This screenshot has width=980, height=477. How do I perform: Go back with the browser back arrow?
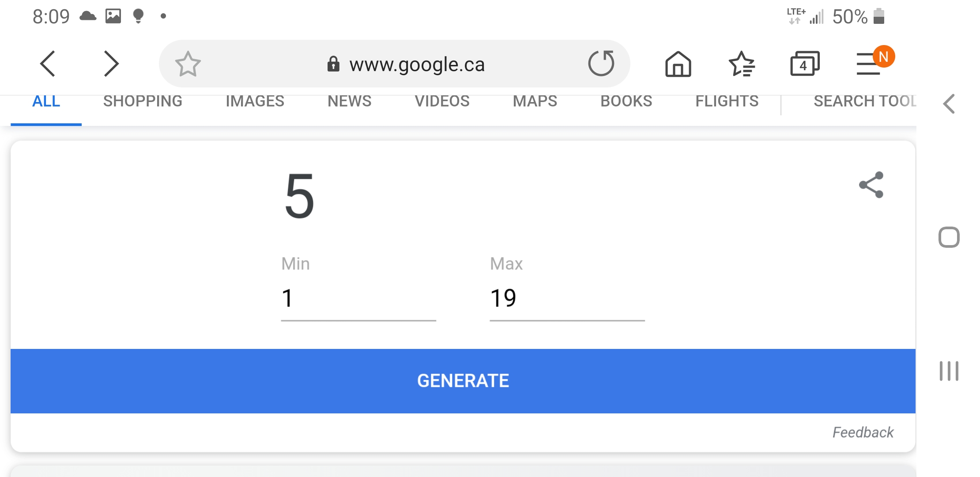(48, 64)
